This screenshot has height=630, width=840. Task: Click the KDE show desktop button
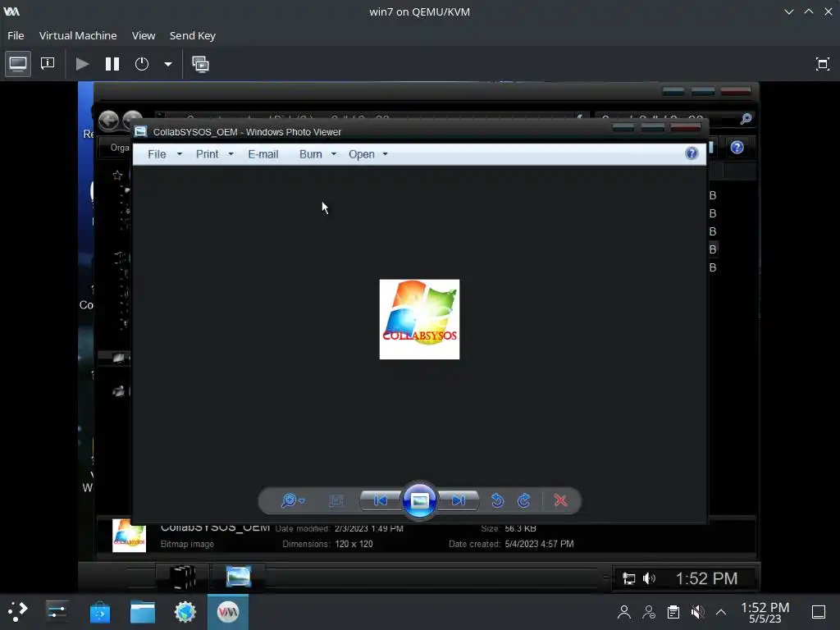[819, 612]
